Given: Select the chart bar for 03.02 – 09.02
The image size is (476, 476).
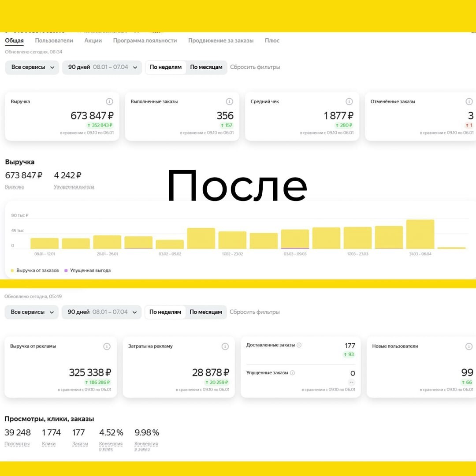Looking at the screenshot, I should pyautogui.click(x=170, y=244).
